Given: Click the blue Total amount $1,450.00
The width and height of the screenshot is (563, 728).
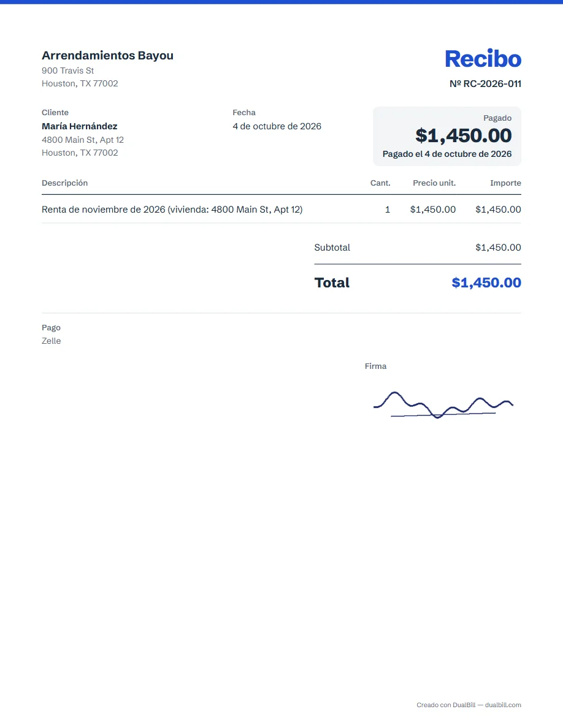Looking at the screenshot, I should (486, 282).
